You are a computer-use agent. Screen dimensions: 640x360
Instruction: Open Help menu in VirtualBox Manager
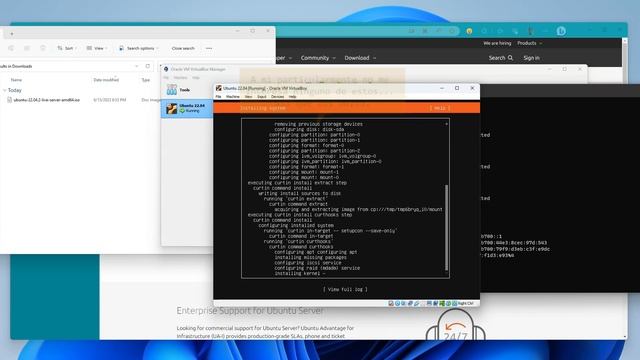point(196,78)
